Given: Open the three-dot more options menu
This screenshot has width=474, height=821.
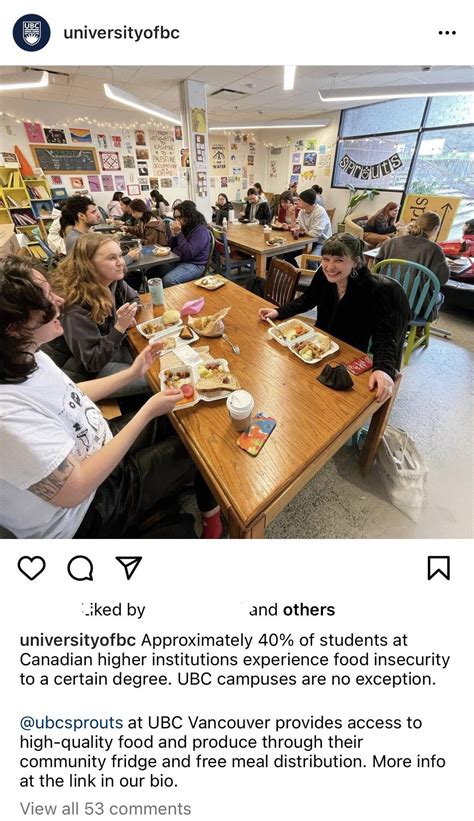Looking at the screenshot, I should point(447,33).
